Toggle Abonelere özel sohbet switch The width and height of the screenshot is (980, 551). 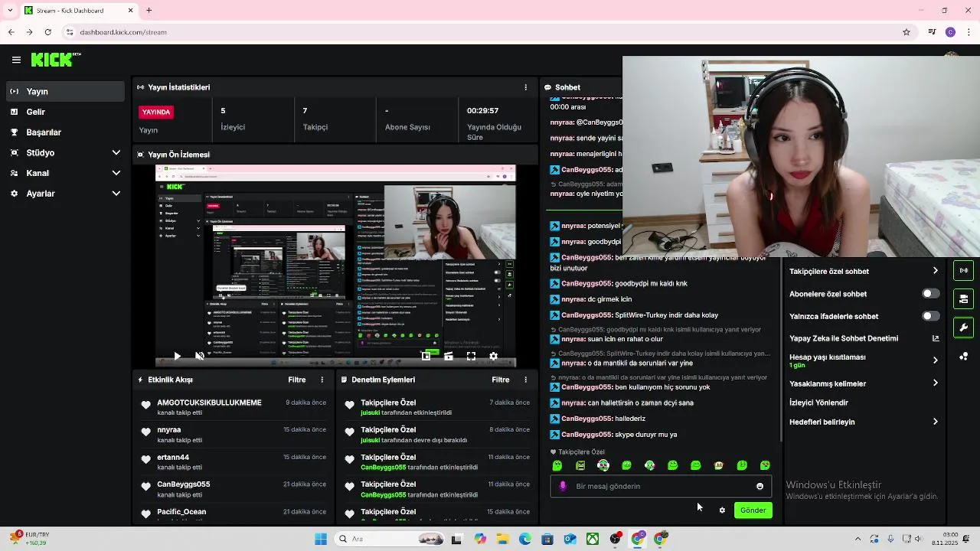pyautogui.click(x=930, y=294)
